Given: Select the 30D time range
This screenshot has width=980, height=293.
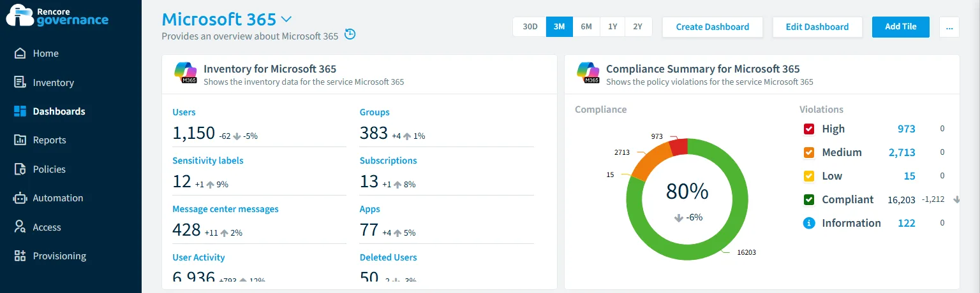Looking at the screenshot, I should 530,27.
